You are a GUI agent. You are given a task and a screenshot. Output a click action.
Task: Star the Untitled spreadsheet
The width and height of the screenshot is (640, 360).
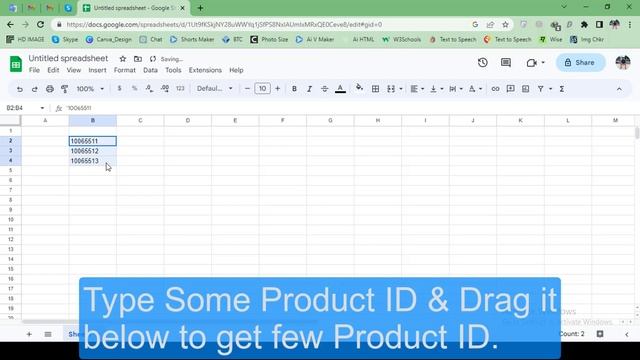point(122,59)
